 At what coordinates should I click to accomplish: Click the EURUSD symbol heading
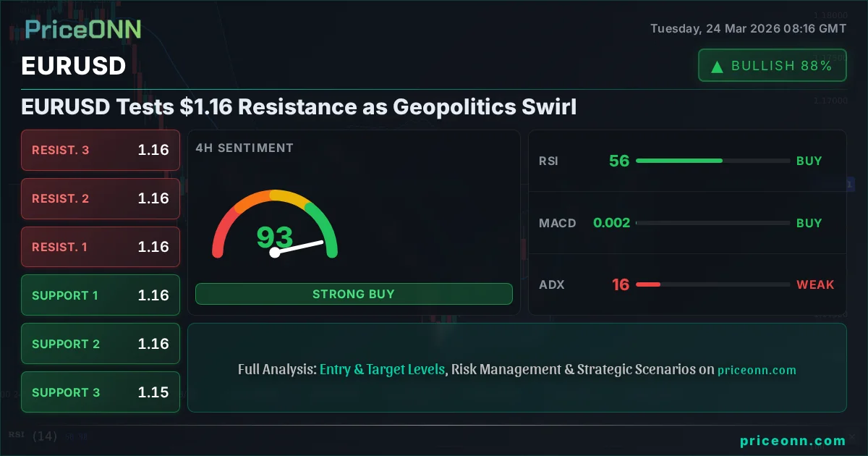[74, 66]
